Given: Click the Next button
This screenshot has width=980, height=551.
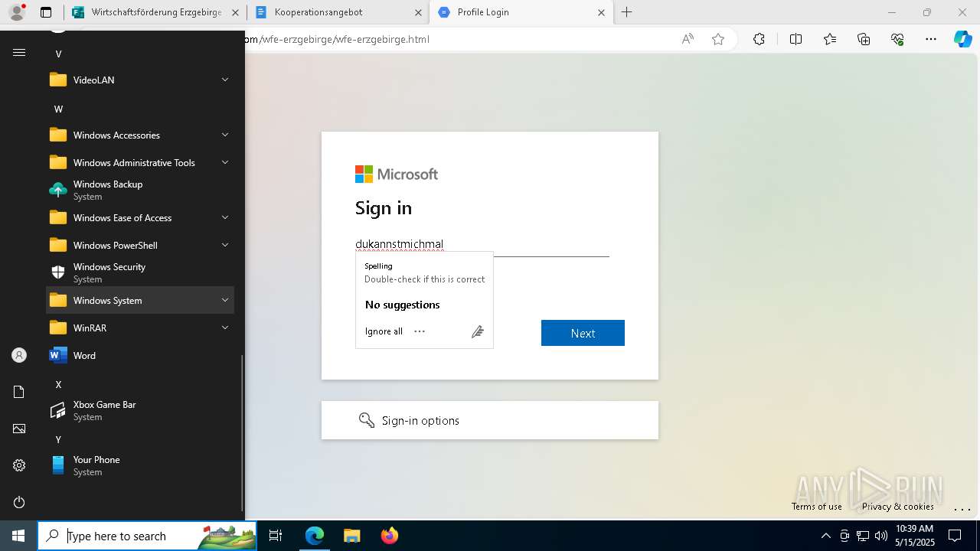Looking at the screenshot, I should click(x=583, y=333).
